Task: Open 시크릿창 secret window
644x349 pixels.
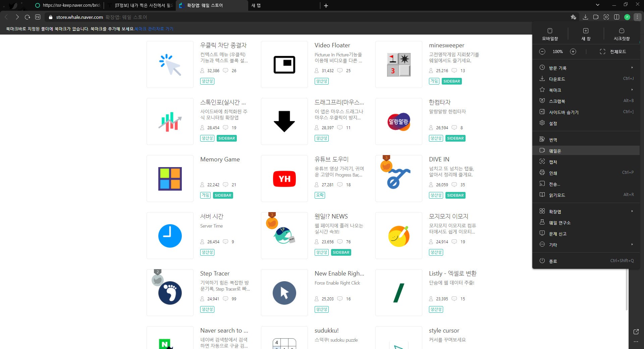Action: click(622, 34)
